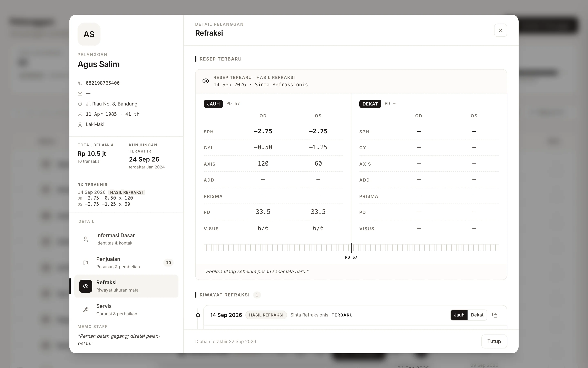Click total belanja Rp 10.5 jt
Screen dimensions: 588x368
(92, 154)
